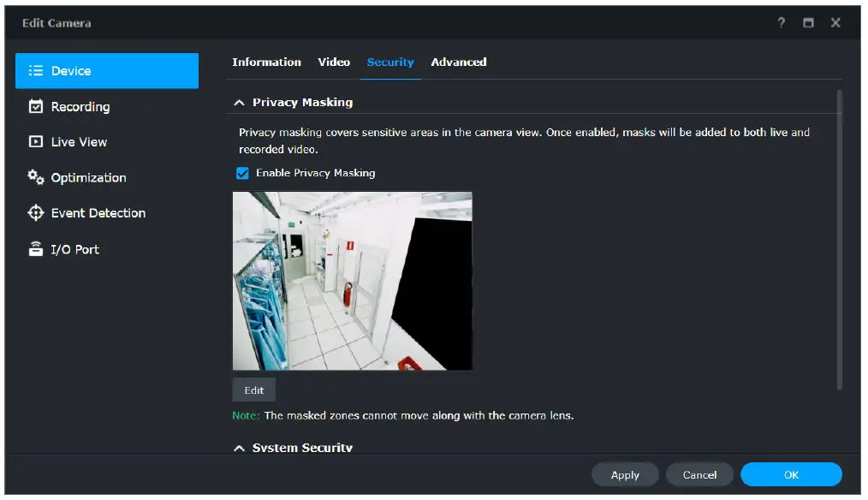This screenshot has height=500, width=868.
Task: Select the Security tab
Action: click(x=390, y=62)
